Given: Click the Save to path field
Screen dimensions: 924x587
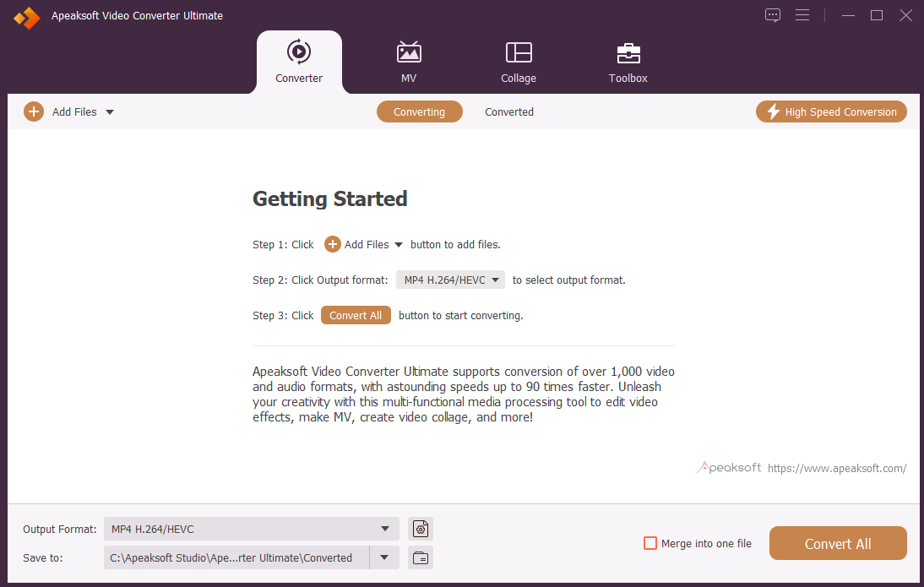Looking at the screenshot, I should [x=236, y=557].
